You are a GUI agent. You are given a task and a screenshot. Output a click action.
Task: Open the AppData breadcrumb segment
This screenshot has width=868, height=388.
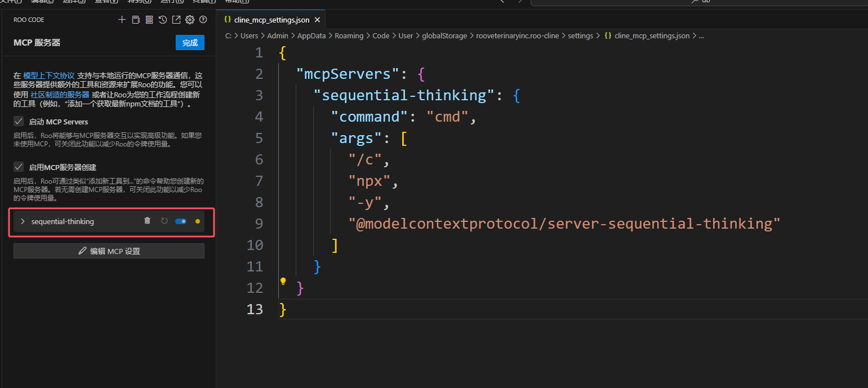click(x=311, y=35)
